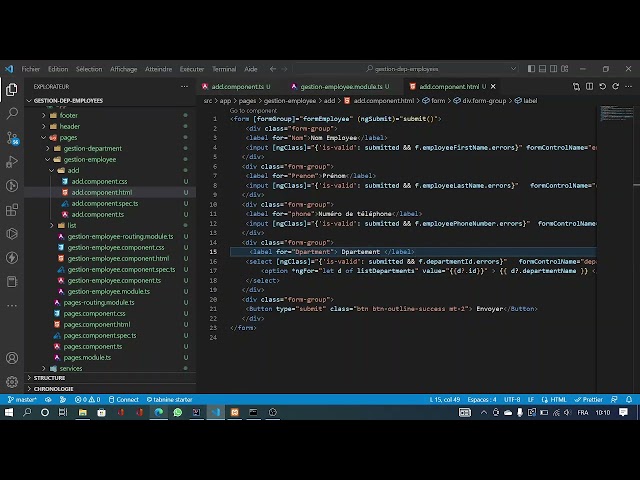Open pages.component.html file

coord(97,324)
